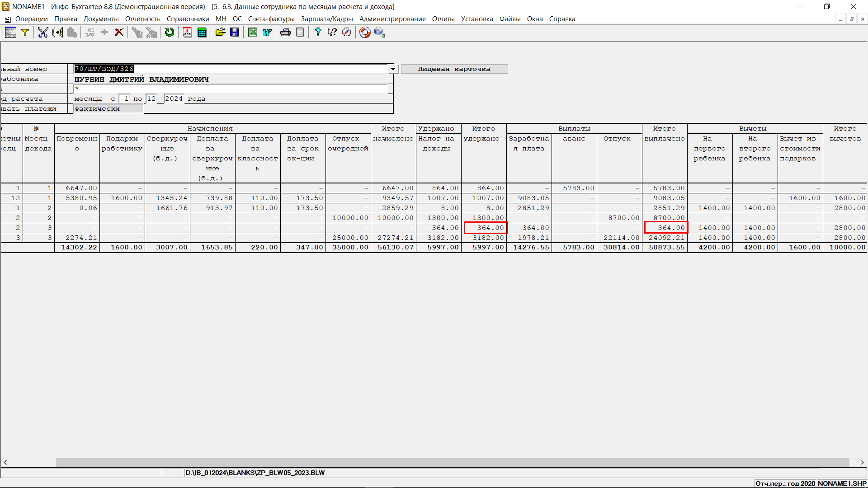Click the green refresh arrow icon
The image size is (868, 488).
(x=170, y=33)
